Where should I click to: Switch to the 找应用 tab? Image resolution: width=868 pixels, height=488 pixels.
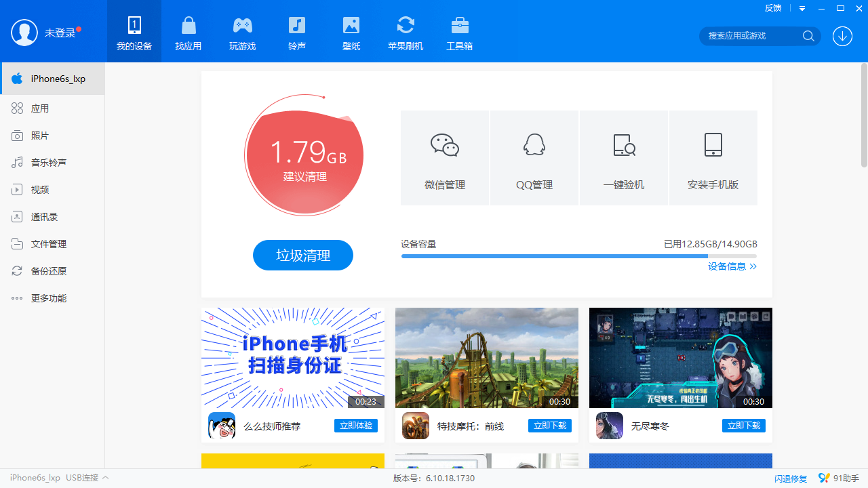pos(188,31)
